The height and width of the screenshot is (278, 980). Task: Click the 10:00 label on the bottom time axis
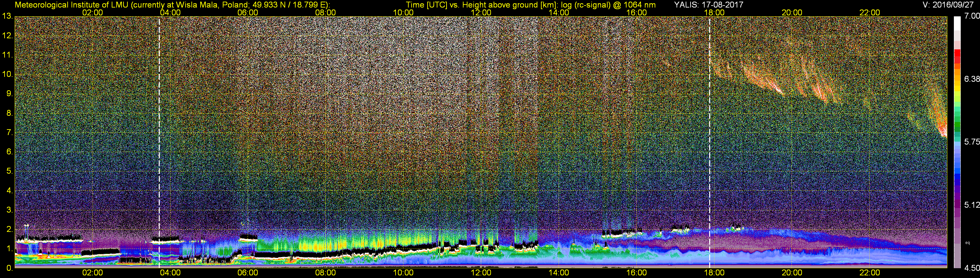tap(403, 273)
